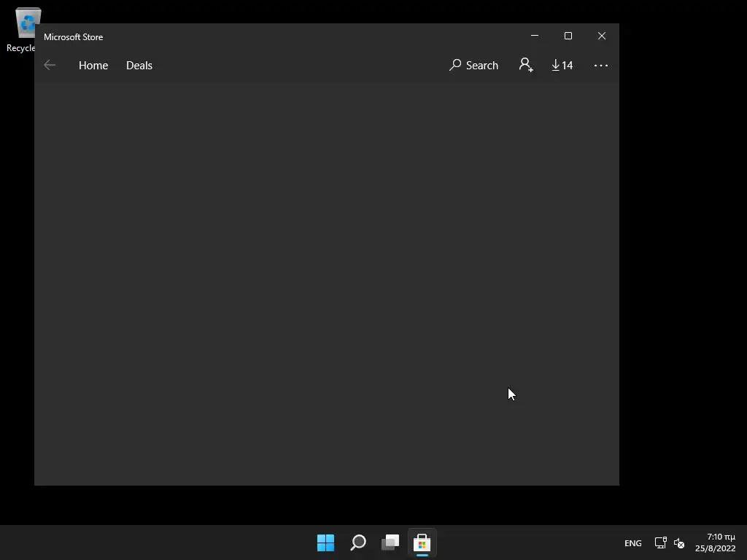Switch to the Deals tab
The height and width of the screenshot is (560, 747).
point(139,65)
